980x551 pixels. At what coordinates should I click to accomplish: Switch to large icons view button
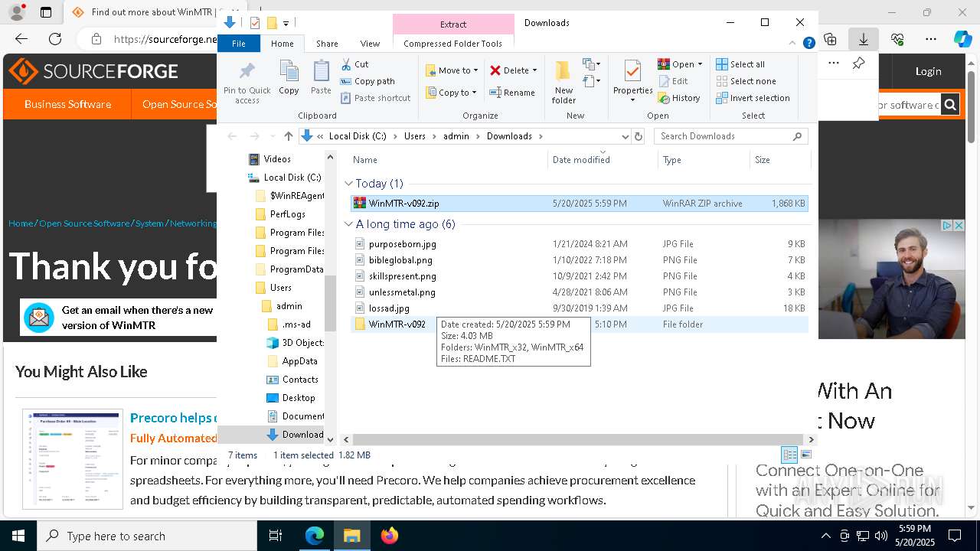tap(805, 455)
